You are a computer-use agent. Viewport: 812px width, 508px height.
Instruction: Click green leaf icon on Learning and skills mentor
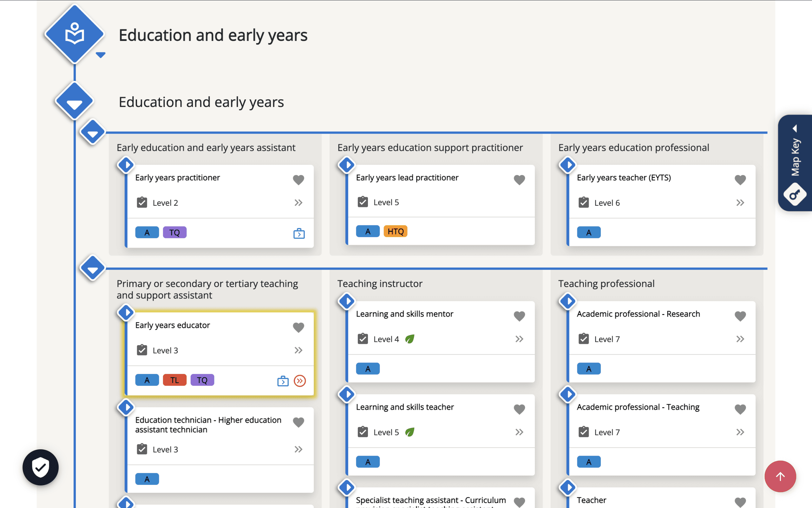click(409, 339)
